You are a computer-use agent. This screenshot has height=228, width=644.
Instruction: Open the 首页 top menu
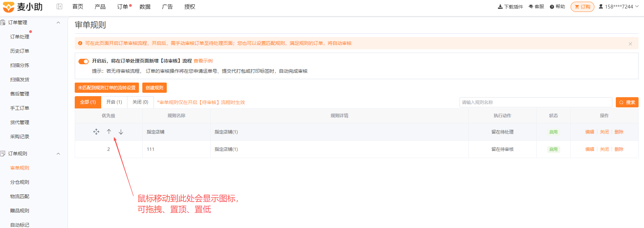point(78,6)
